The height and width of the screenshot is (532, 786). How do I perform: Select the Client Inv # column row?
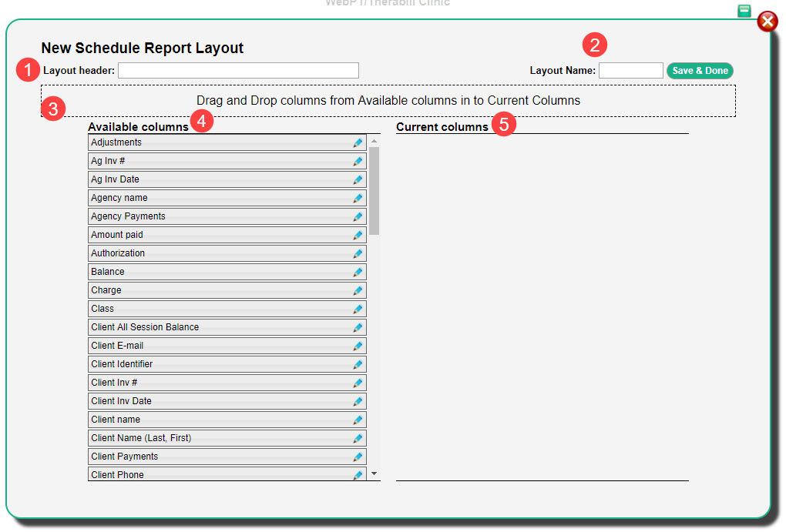(227, 383)
